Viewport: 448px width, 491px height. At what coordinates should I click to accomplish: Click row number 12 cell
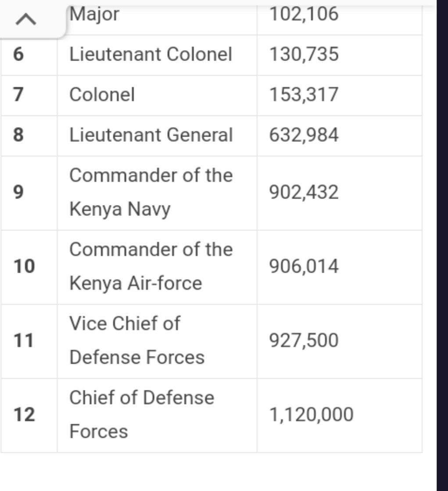tap(29, 415)
